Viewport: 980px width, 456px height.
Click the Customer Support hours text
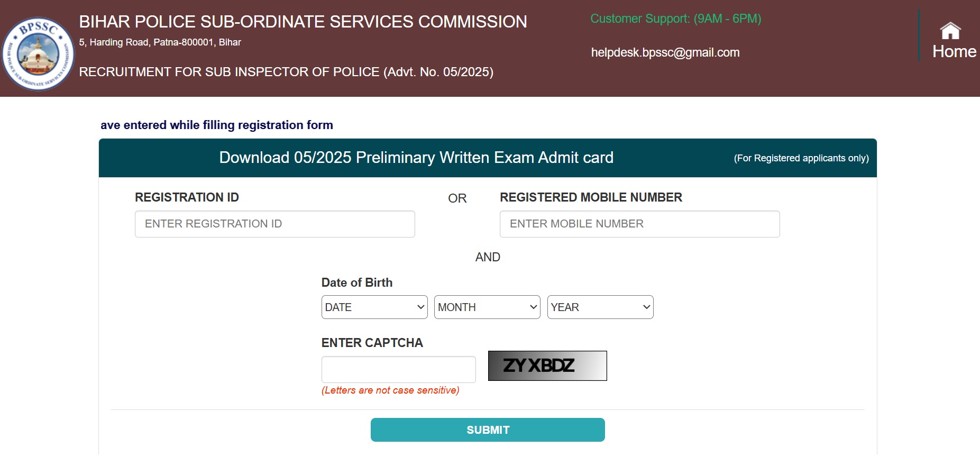coord(675,19)
